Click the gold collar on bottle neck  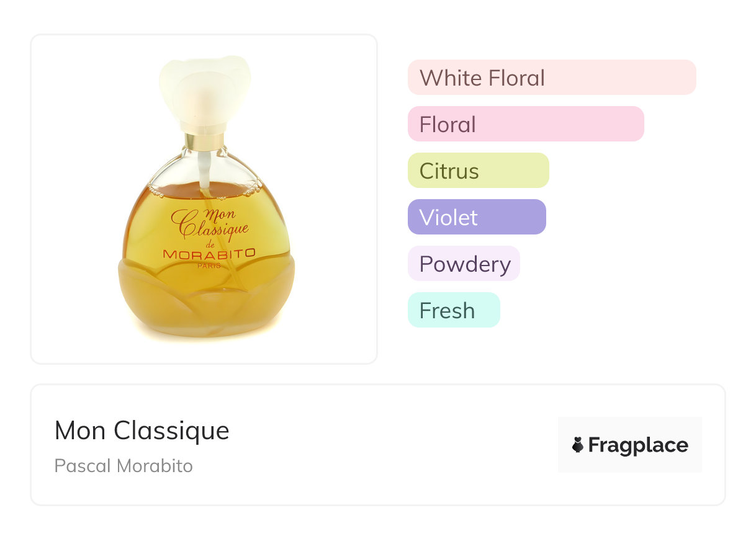(x=204, y=142)
